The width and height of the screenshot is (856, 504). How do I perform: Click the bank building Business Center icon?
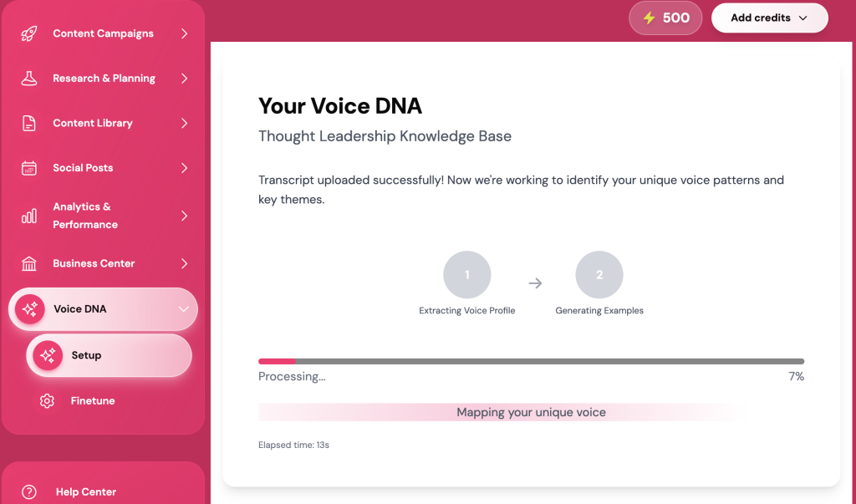(29, 264)
